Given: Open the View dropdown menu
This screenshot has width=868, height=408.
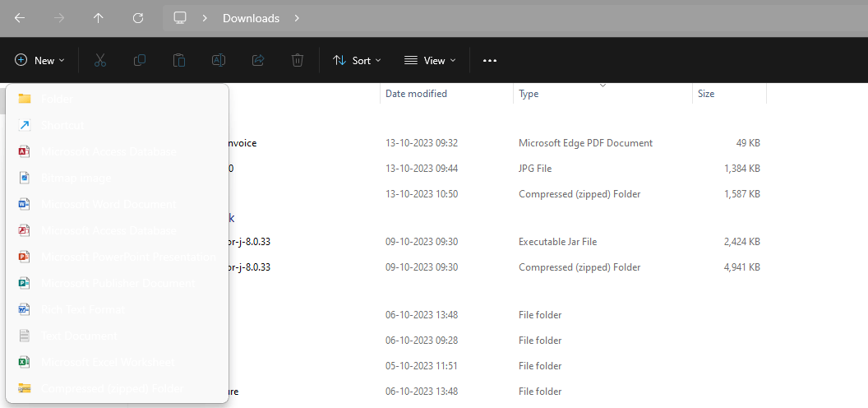Looking at the screenshot, I should [430, 60].
